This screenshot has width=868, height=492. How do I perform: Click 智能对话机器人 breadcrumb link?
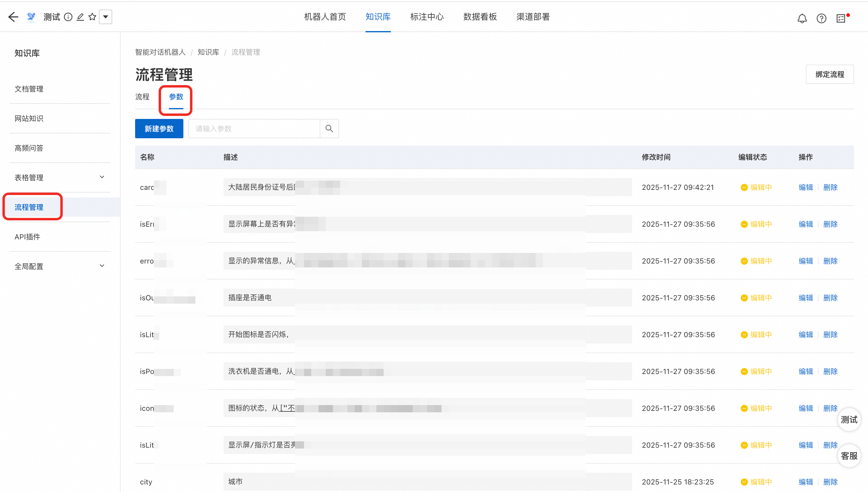pos(160,52)
